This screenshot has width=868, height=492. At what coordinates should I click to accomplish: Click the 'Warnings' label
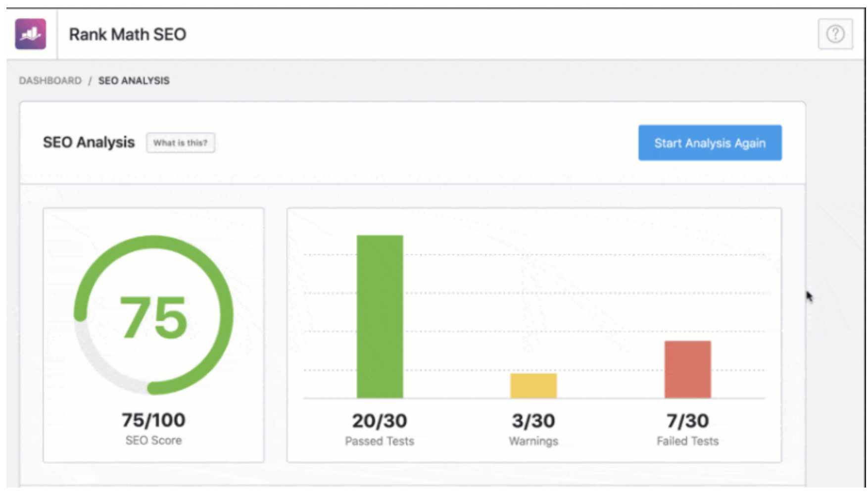pyautogui.click(x=533, y=441)
